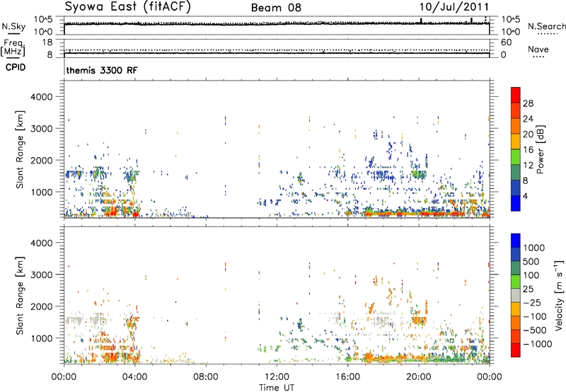Viewport: 566px width, 392px height.
Task: Select the 'Velocity [m s-1]' colorbar title
Action: pyautogui.click(x=559, y=295)
